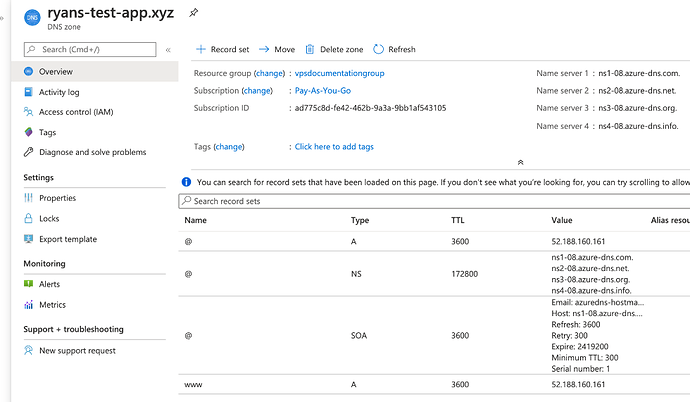Click Name server 1 value ns1-08.azure-dns.com
690x402 pixels.
[x=639, y=73]
